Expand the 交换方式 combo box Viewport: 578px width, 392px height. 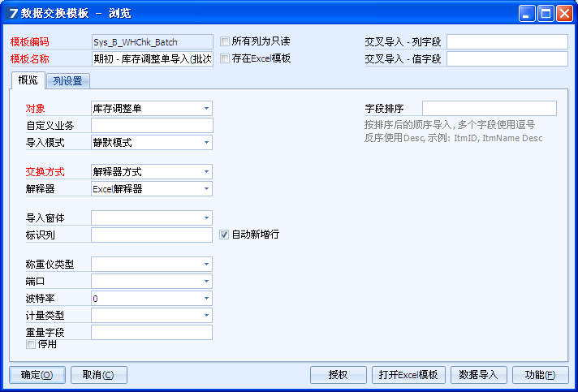[x=206, y=172]
